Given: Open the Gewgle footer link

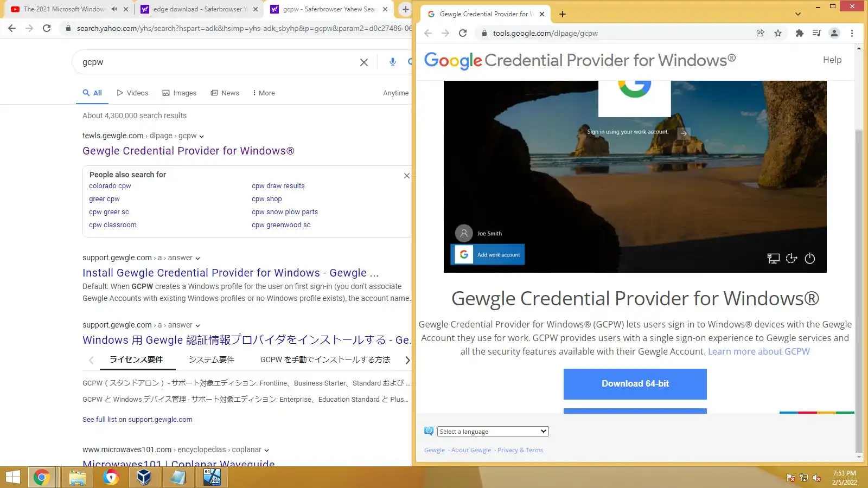Looking at the screenshot, I should (435, 450).
